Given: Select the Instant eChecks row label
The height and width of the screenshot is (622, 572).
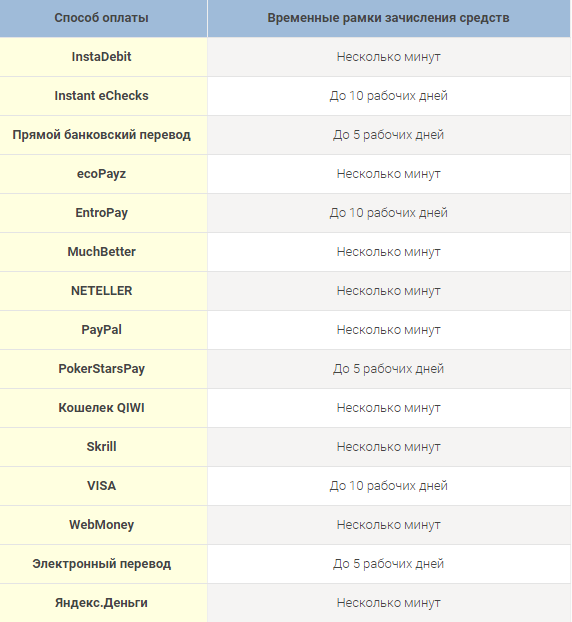Looking at the screenshot, I should coord(101,96).
